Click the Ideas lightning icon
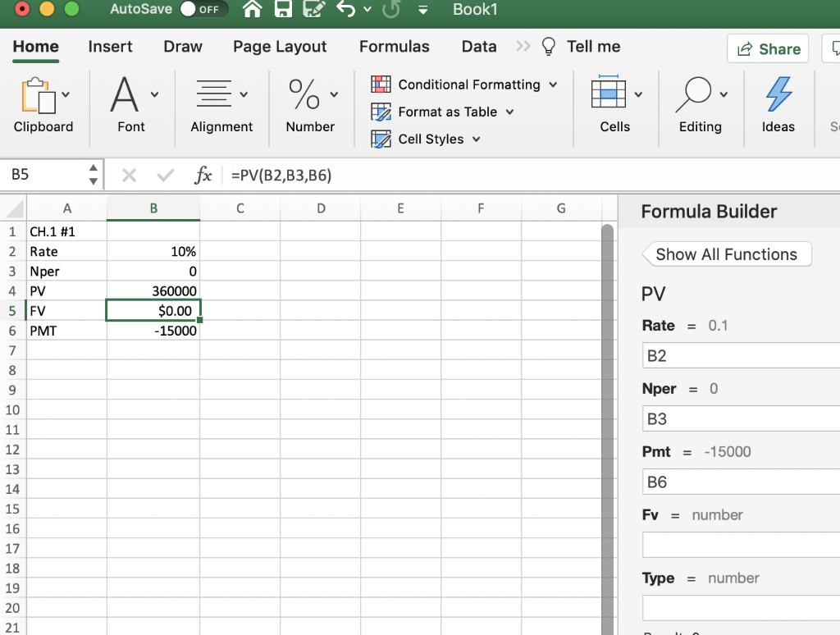This screenshot has height=635, width=840. coord(778,94)
